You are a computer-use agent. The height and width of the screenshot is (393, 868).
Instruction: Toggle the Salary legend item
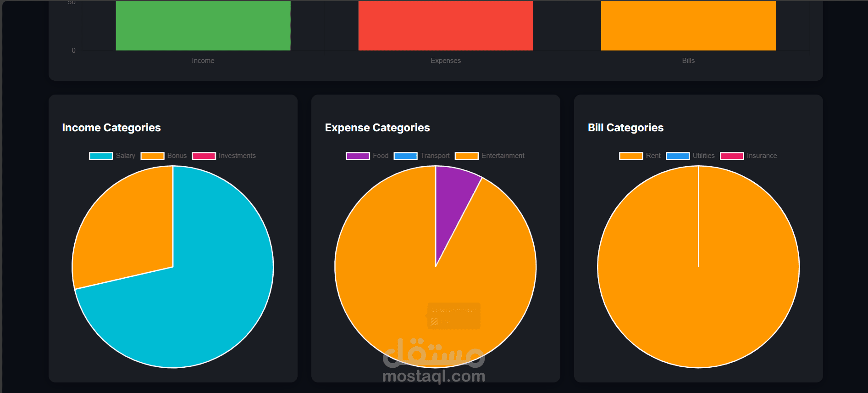click(112, 156)
